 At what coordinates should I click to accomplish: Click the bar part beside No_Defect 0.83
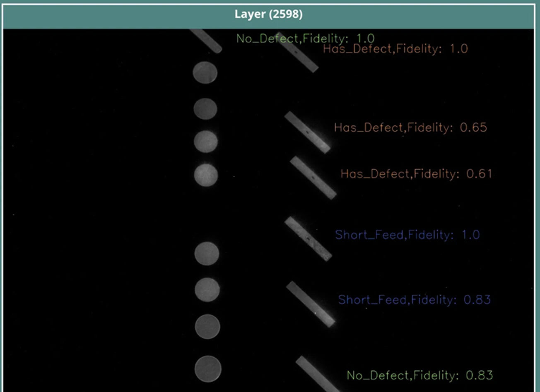pos(318,374)
